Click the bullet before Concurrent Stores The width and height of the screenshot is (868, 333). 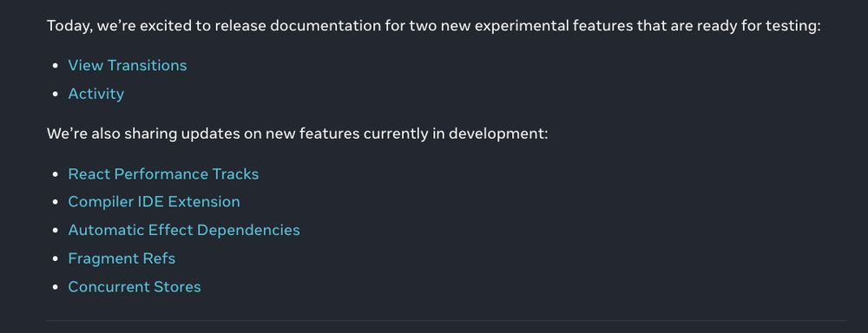coord(55,287)
